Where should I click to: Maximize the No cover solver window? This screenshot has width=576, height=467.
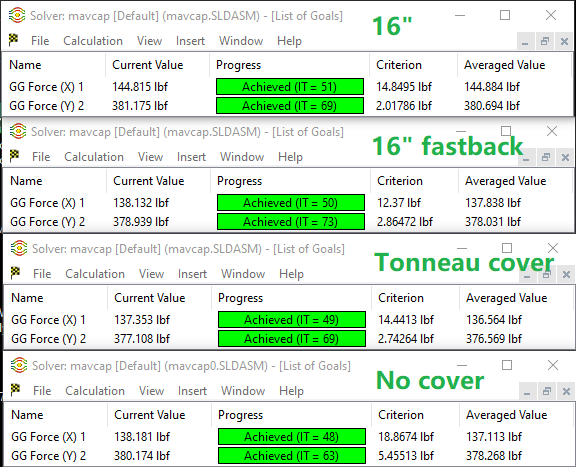click(x=507, y=365)
